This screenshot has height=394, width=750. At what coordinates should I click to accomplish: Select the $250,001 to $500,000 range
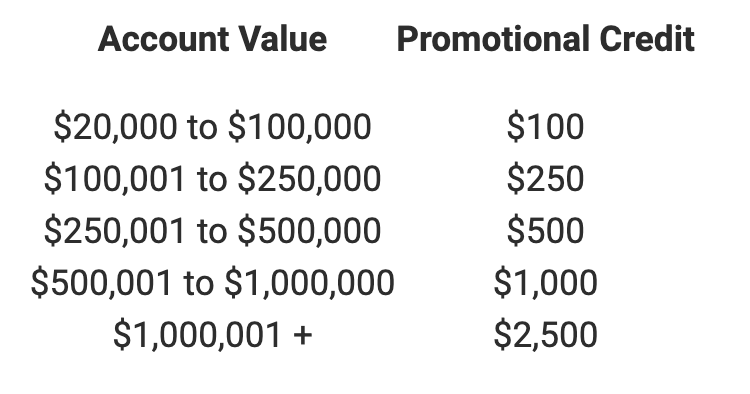click(212, 230)
